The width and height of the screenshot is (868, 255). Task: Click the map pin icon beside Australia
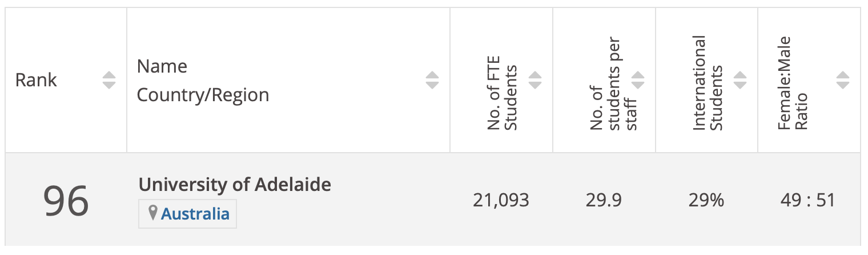point(152,214)
